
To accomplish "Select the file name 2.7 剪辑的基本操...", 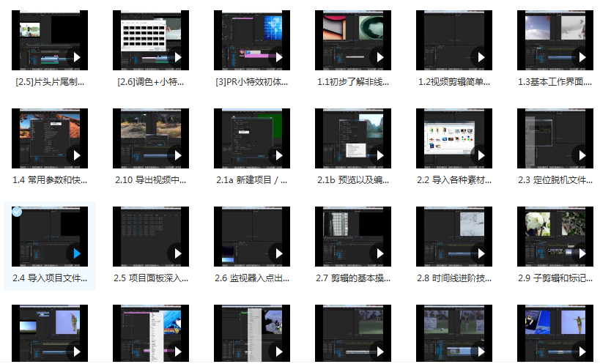I will [353, 278].
